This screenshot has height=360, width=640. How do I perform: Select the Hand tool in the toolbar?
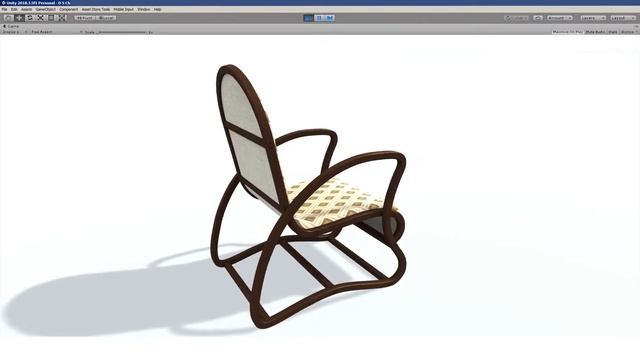click(9, 18)
